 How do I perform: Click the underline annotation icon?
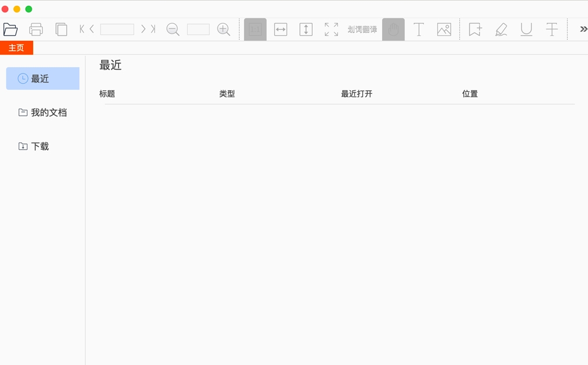(526, 29)
